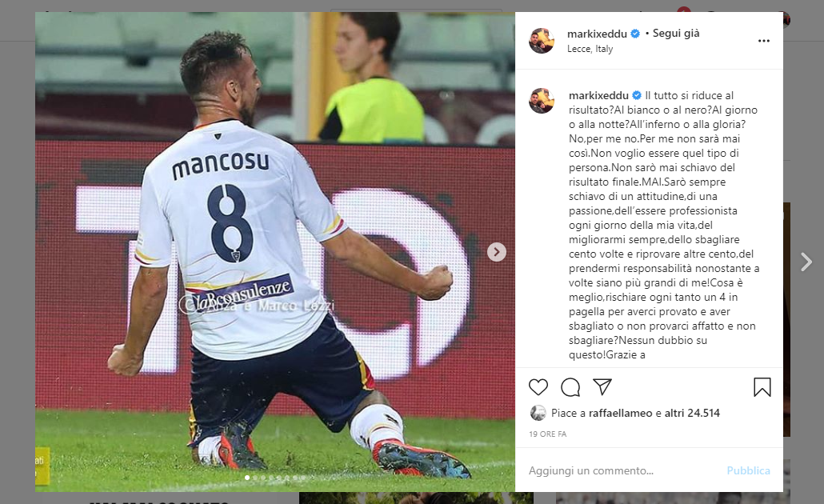824x504 pixels.
Task: Open the three-dot post options menu
Action: (763, 41)
